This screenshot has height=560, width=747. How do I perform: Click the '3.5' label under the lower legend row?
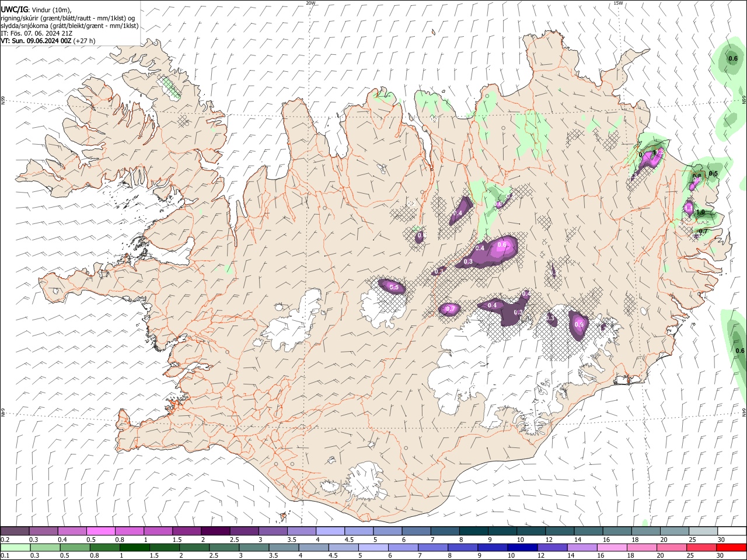click(x=273, y=556)
